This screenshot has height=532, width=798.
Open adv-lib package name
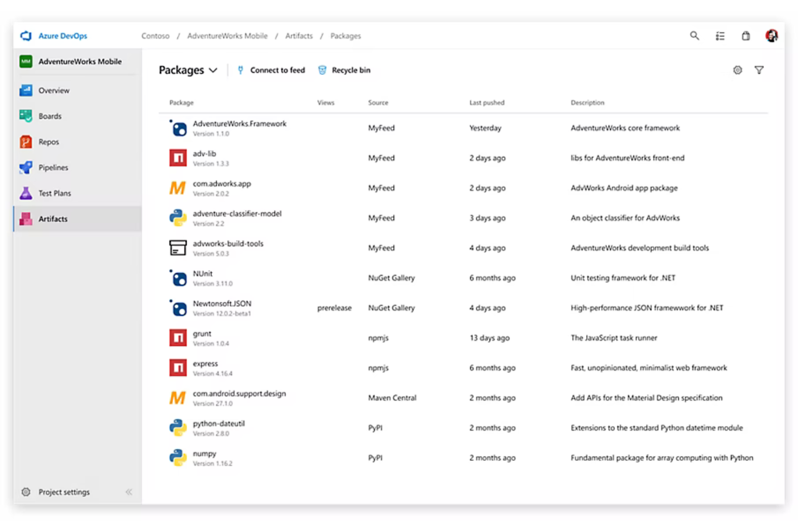click(x=204, y=154)
